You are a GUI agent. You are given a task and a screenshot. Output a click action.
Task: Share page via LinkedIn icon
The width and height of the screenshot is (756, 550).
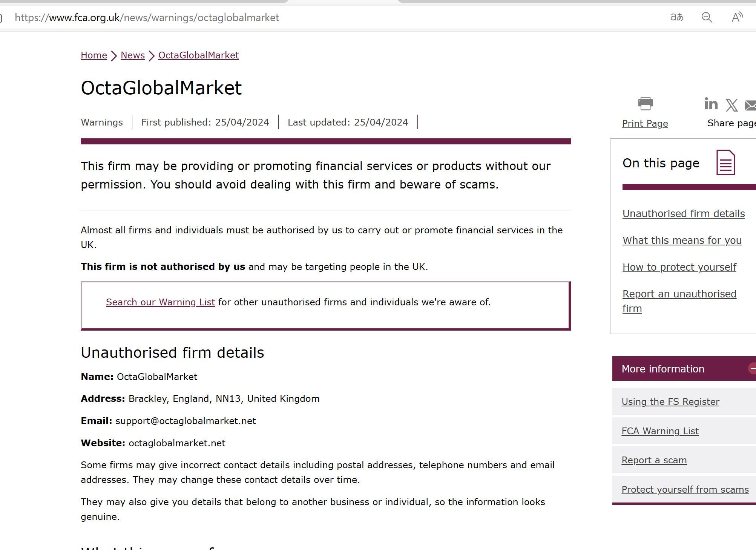[711, 104]
